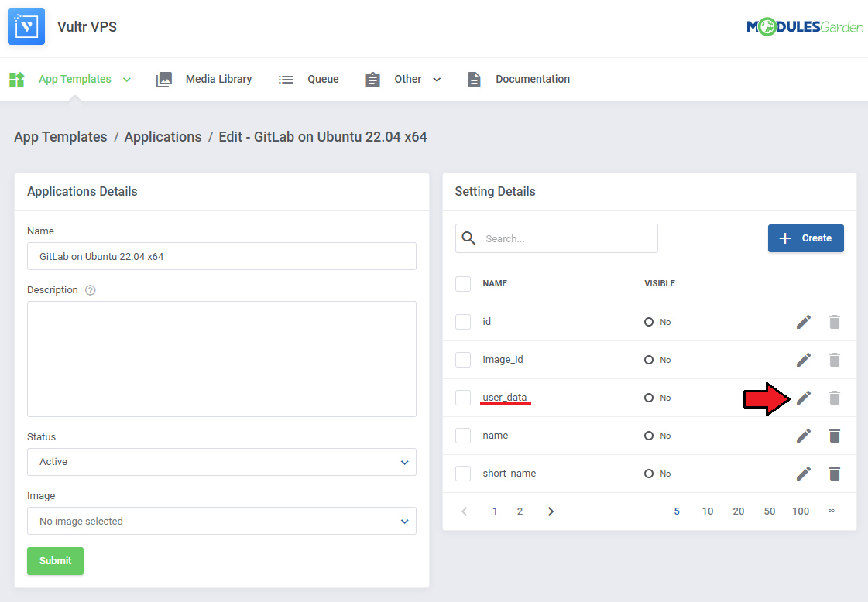868x602 pixels.
Task: Click the search magnifier icon
Action: 469,238
